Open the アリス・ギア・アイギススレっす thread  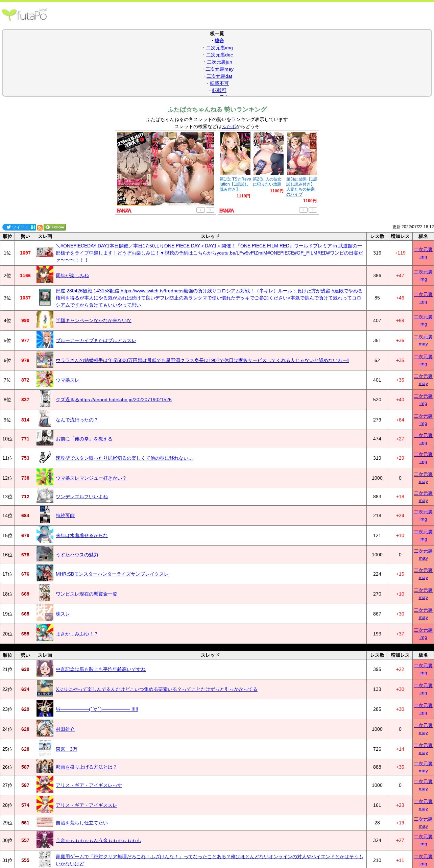tap(89, 785)
